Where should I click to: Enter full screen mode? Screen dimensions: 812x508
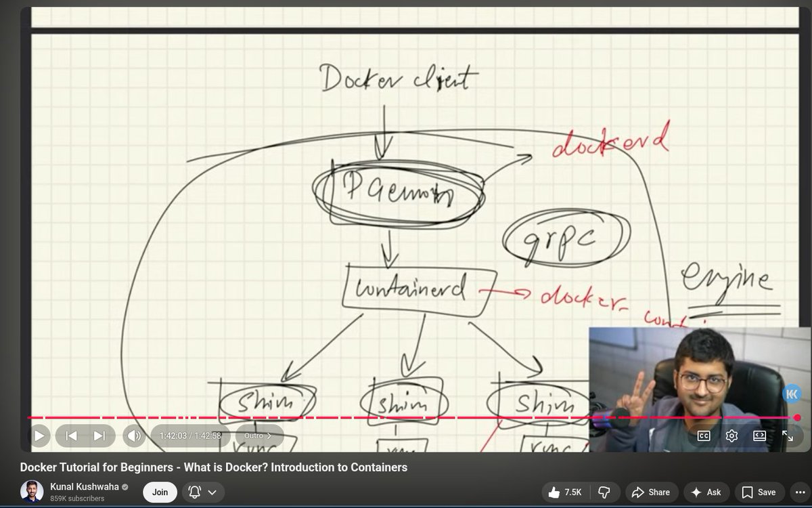(788, 436)
